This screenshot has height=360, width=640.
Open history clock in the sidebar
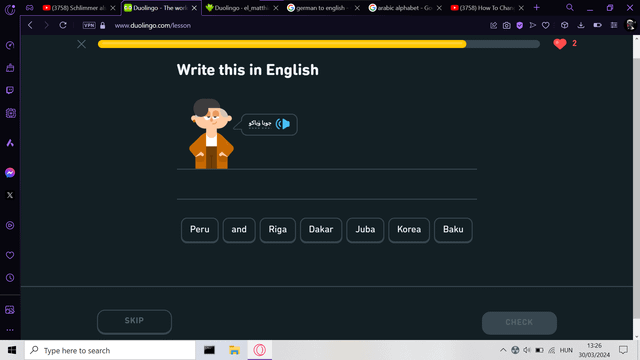10,278
